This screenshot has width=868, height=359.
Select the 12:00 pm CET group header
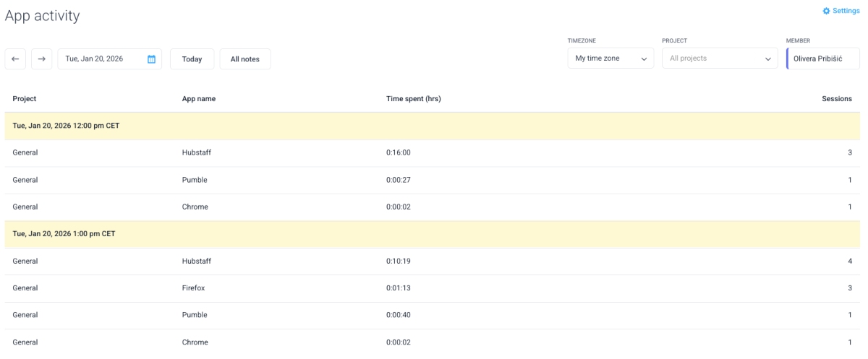[433, 126]
